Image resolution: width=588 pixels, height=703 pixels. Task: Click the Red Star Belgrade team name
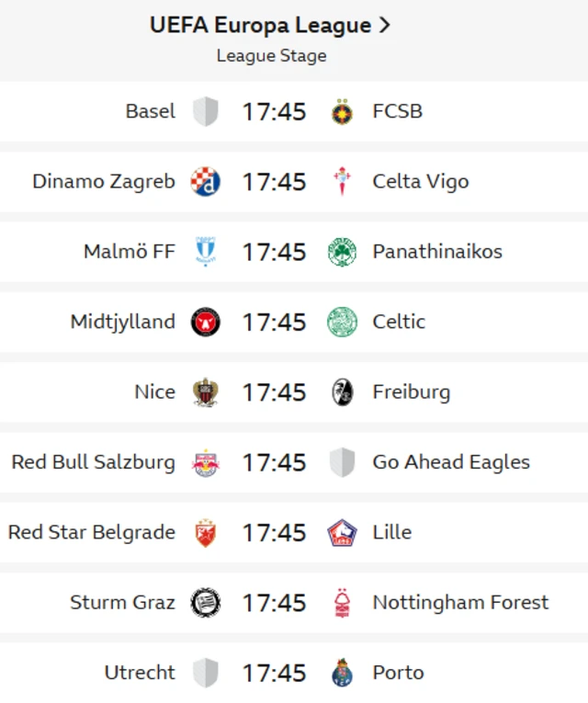(92, 532)
